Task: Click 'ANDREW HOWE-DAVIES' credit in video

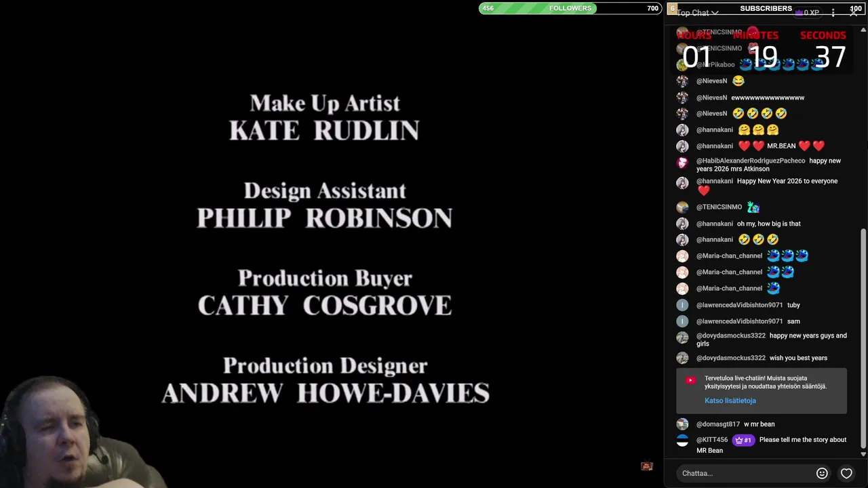Action: click(x=325, y=393)
